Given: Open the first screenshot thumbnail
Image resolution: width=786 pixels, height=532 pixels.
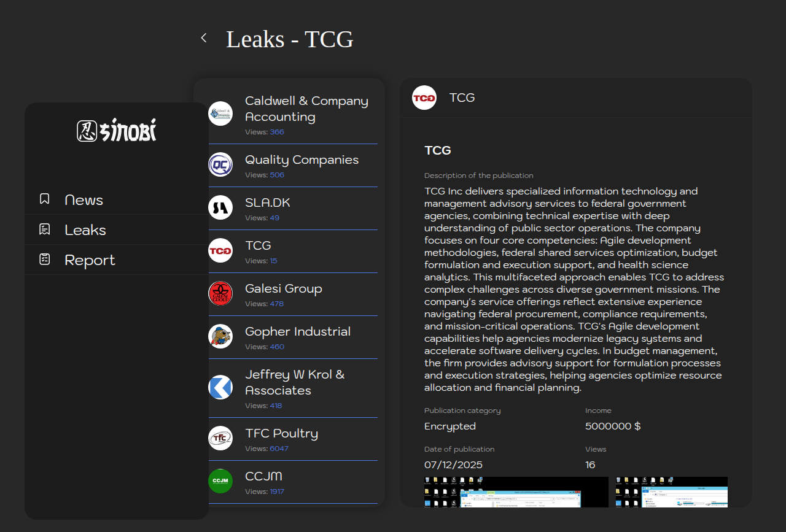Looking at the screenshot, I should click(516, 492).
